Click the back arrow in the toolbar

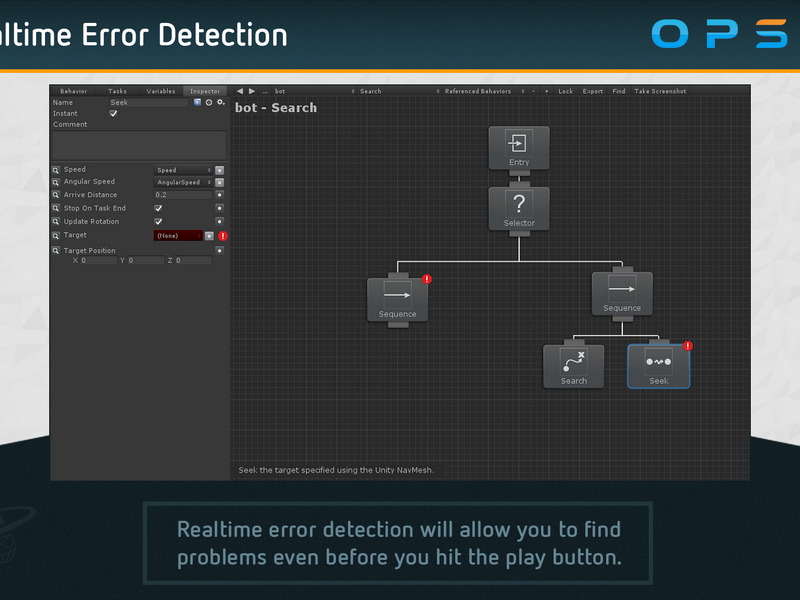click(240, 91)
